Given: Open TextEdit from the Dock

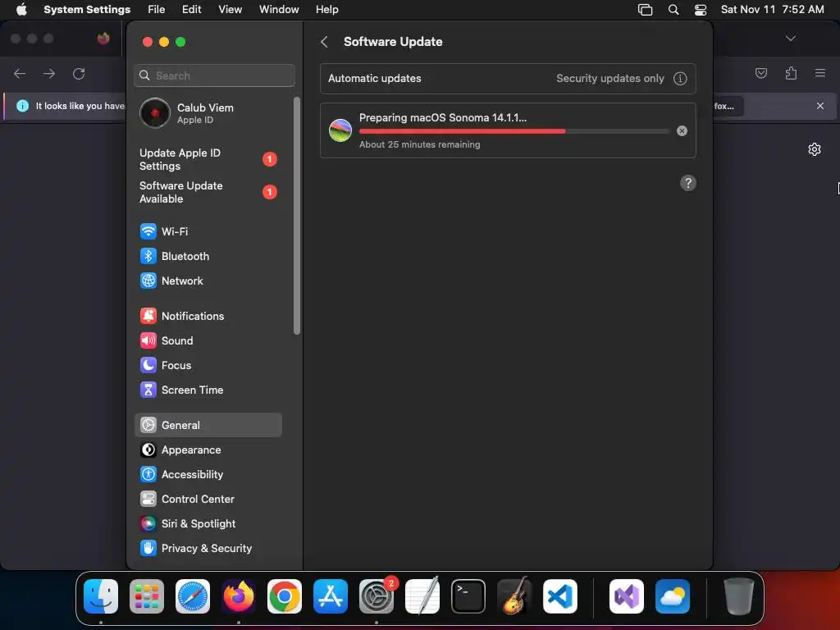Looking at the screenshot, I should (422, 596).
